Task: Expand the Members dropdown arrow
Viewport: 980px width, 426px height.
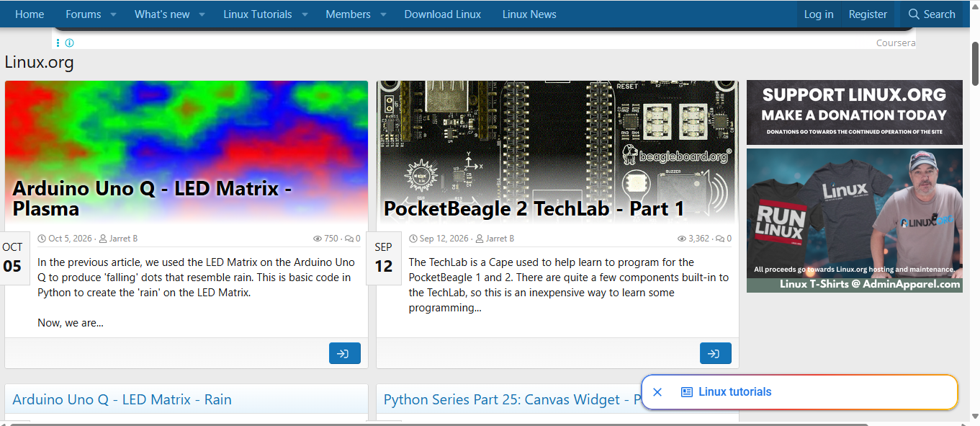Action: point(383,14)
